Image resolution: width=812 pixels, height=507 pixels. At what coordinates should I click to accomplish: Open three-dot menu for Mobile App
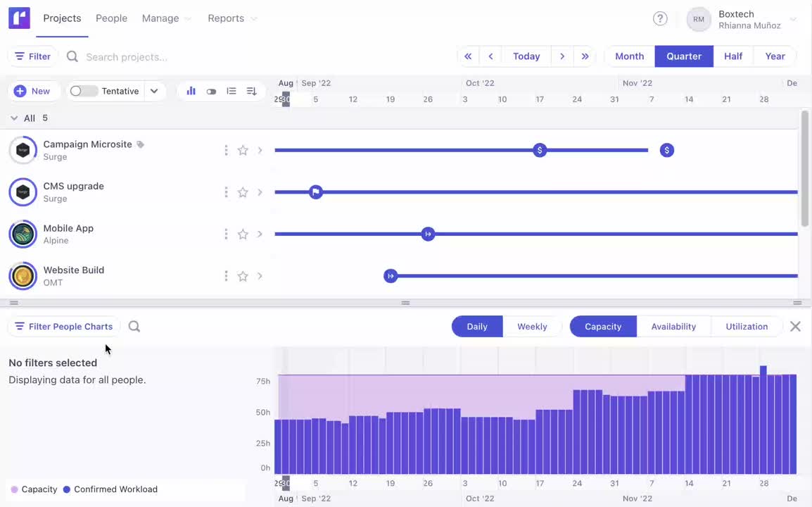226,234
